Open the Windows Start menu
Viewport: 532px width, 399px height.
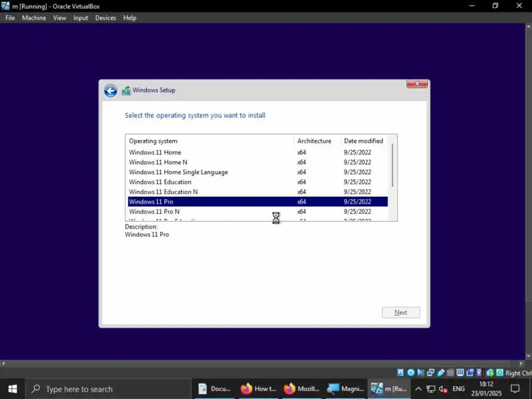pyautogui.click(x=12, y=389)
